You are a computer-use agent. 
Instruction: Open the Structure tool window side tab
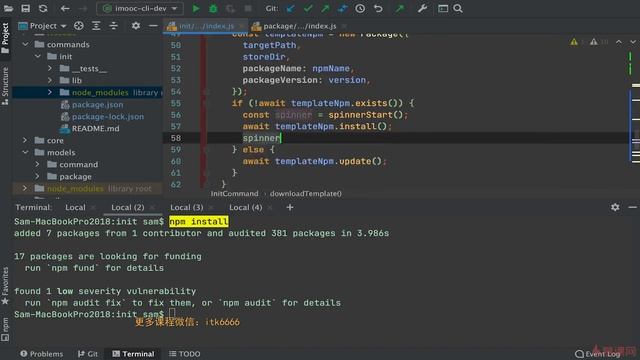[5, 86]
